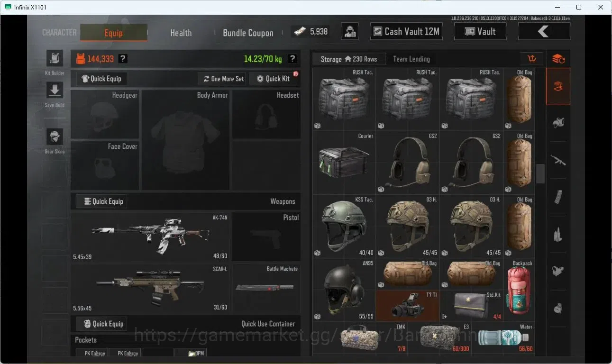Filter storage by rifle weapons category
612x364 pixels.
pos(558,160)
